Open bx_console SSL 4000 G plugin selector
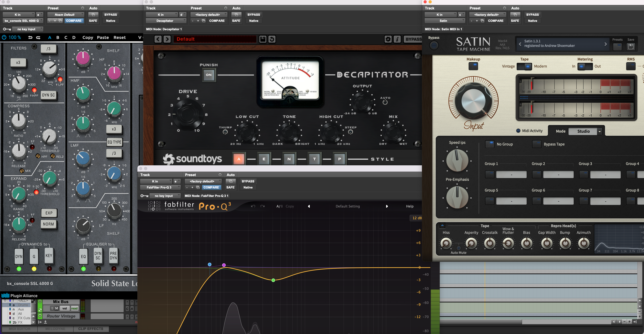Screen dimensions: 644x334 pos(23,21)
